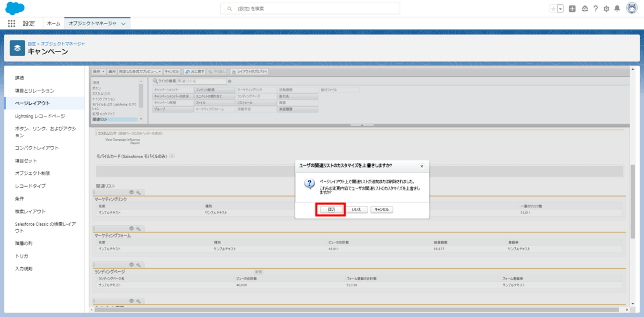Click info icon next to モバイルカード heading

(x=172, y=156)
